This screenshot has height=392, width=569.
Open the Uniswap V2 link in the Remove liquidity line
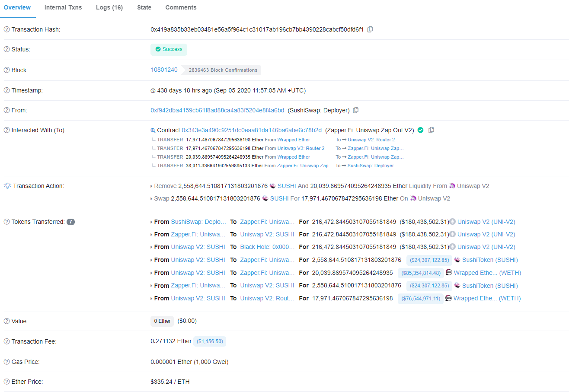[x=473, y=186]
